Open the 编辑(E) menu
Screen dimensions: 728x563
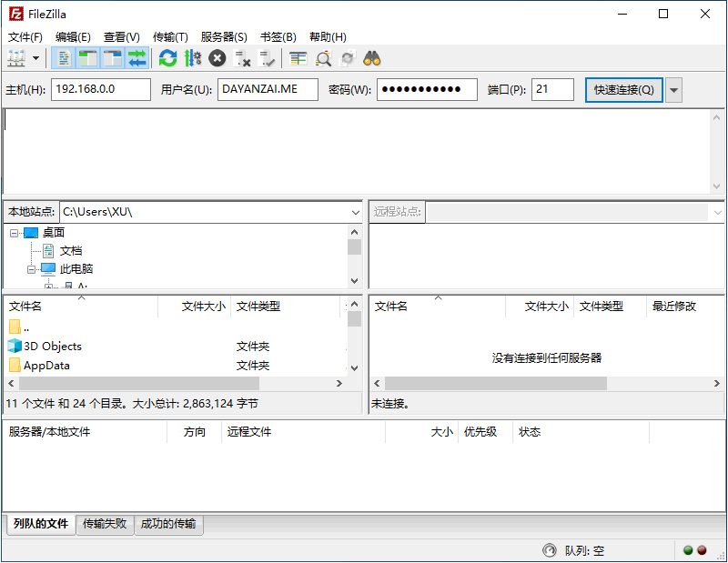click(x=73, y=37)
